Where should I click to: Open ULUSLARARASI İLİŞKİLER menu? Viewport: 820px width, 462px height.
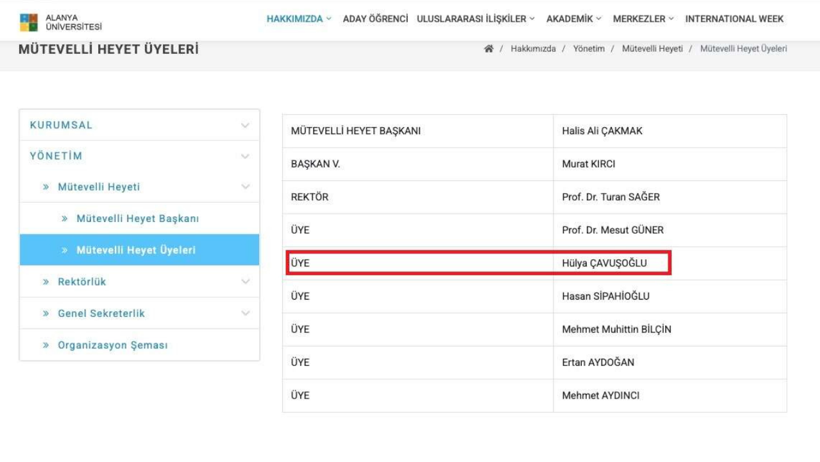click(x=475, y=19)
